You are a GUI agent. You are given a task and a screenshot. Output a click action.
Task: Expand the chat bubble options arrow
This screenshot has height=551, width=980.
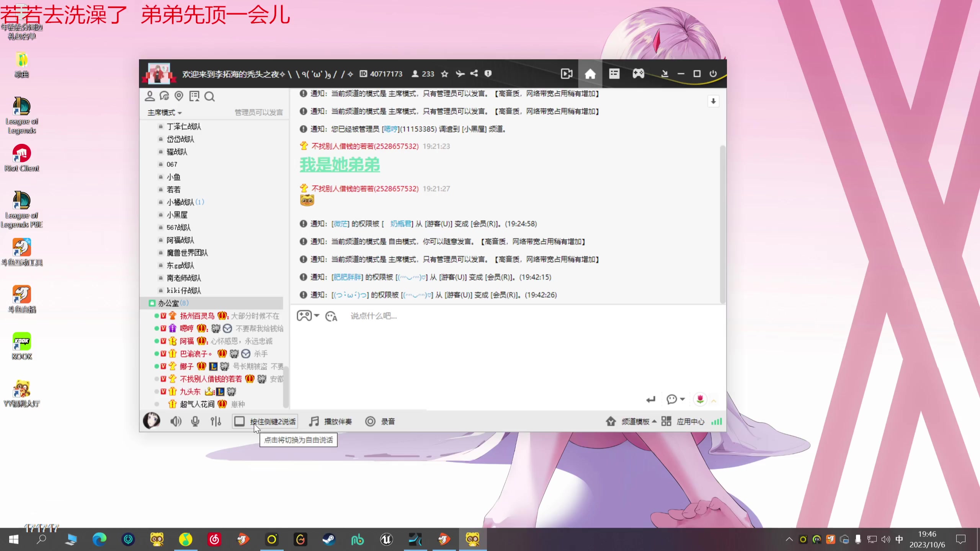tap(683, 399)
